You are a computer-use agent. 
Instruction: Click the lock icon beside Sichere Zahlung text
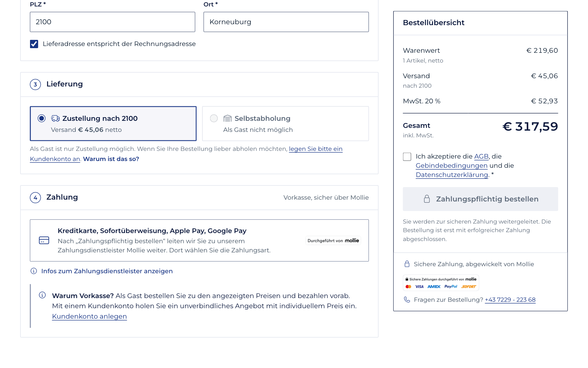pyautogui.click(x=407, y=264)
